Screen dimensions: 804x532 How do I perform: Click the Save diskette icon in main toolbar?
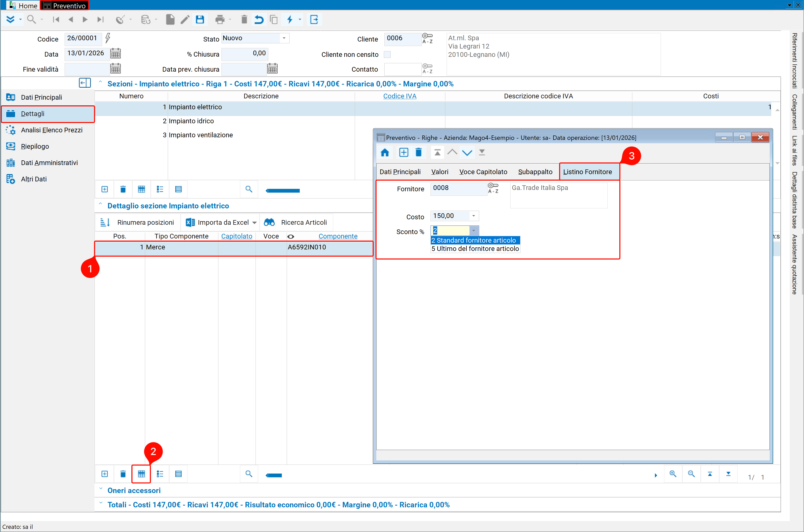click(x=200, y=20)
